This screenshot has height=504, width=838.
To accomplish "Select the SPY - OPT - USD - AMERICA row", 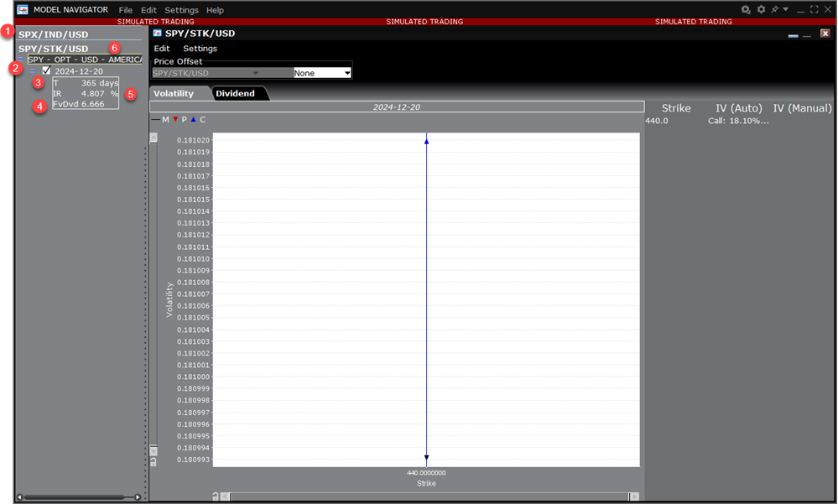I will (85, 60).
